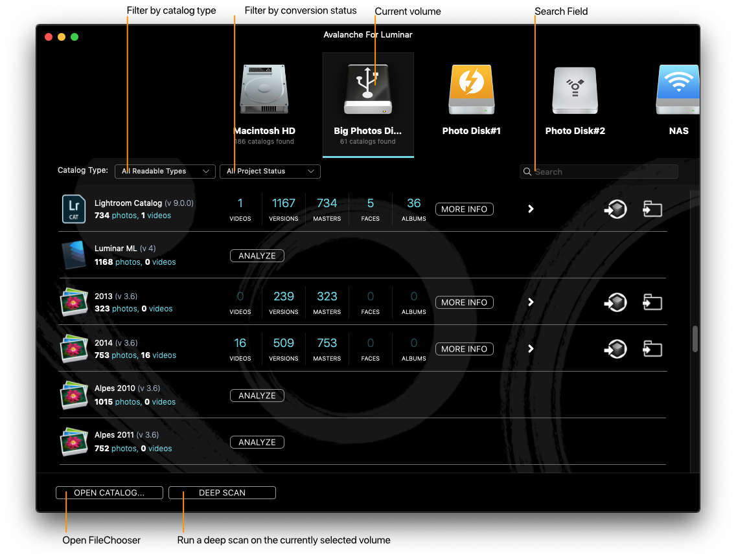The width and height of the screenshot is (736, 560).
Task: Convert the 2013 catalog with cube icon
Action: [x=615, y=302]
